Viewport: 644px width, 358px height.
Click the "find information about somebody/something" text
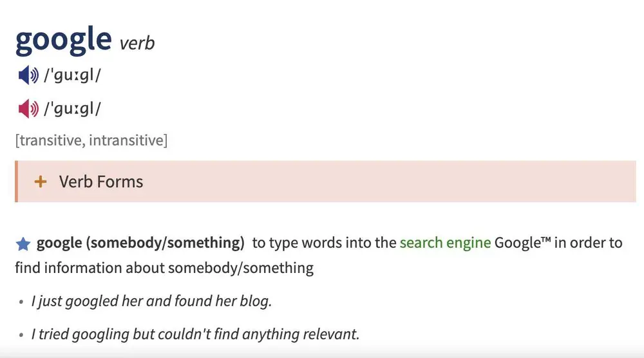[164, 267]
